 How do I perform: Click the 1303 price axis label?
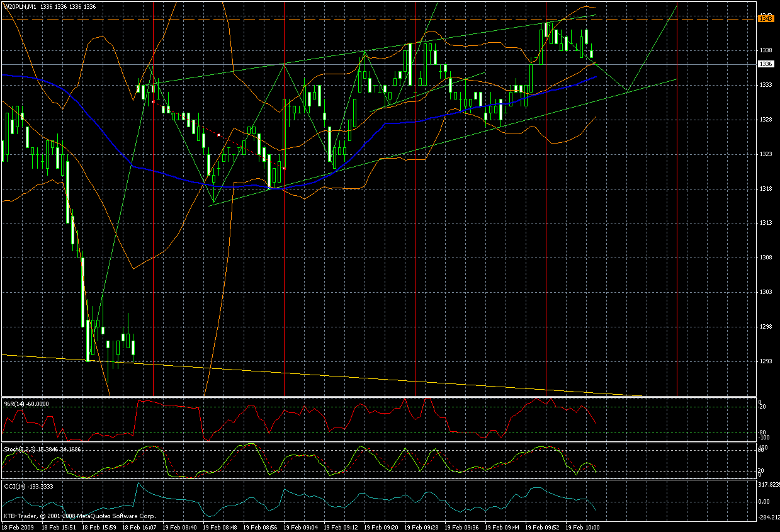tap(766, 292)
